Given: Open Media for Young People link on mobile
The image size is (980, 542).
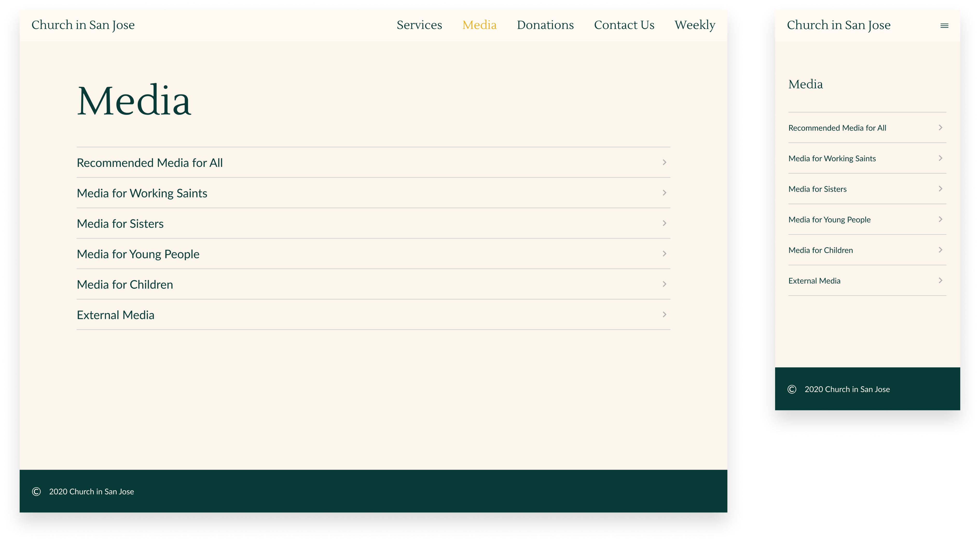Looking at the screenshot, I should (x=829, y=220).
